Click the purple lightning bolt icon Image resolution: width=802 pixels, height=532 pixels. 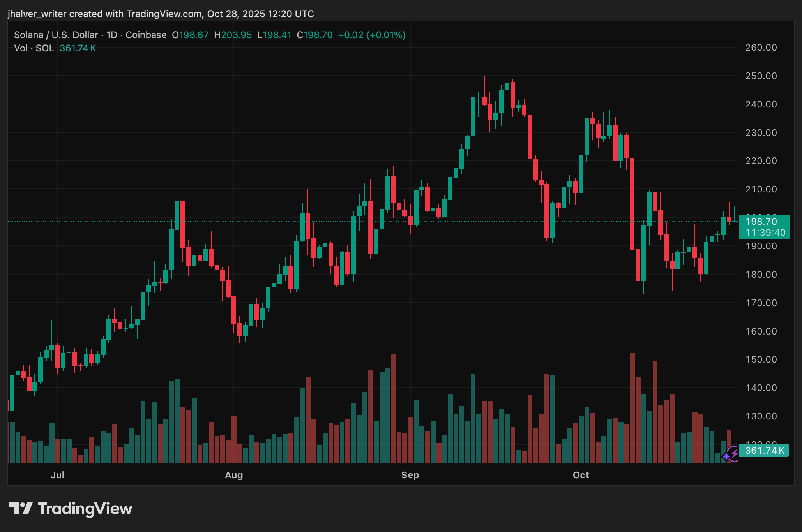(x=734, y=453)
